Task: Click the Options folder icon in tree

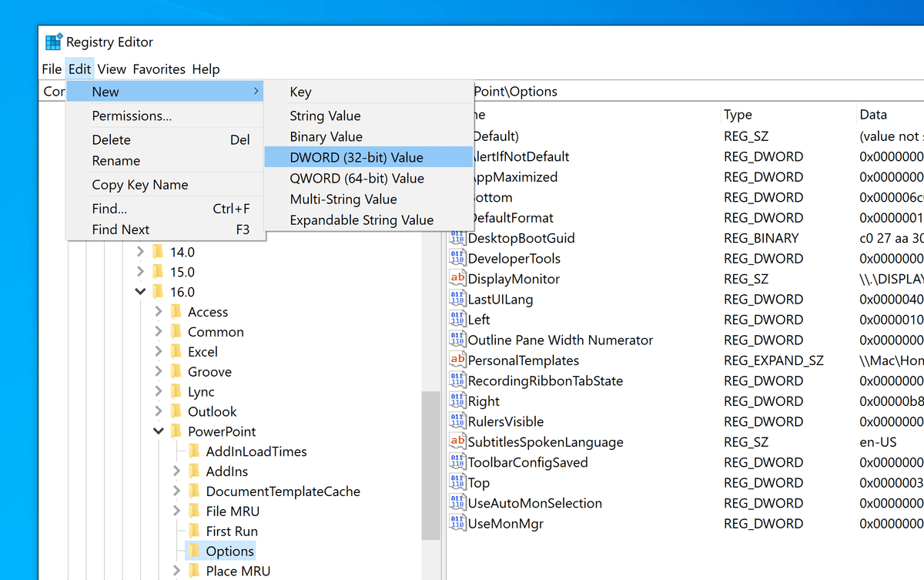Action: tap(194, 551)
